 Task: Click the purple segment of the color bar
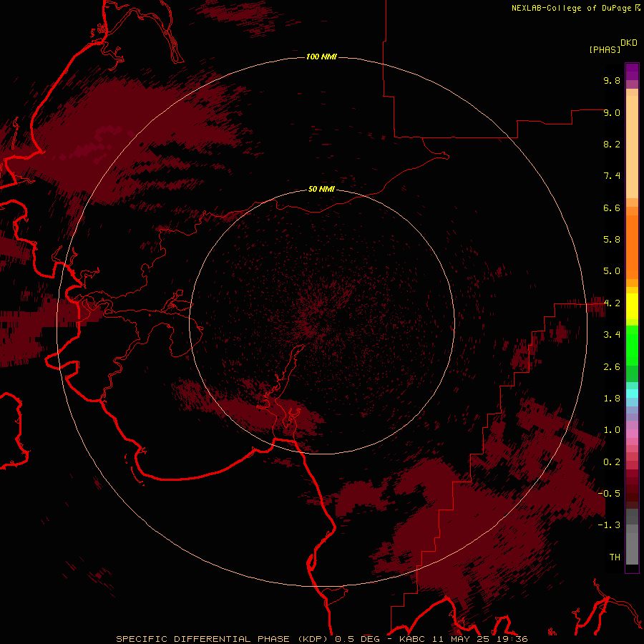[632, 72]
